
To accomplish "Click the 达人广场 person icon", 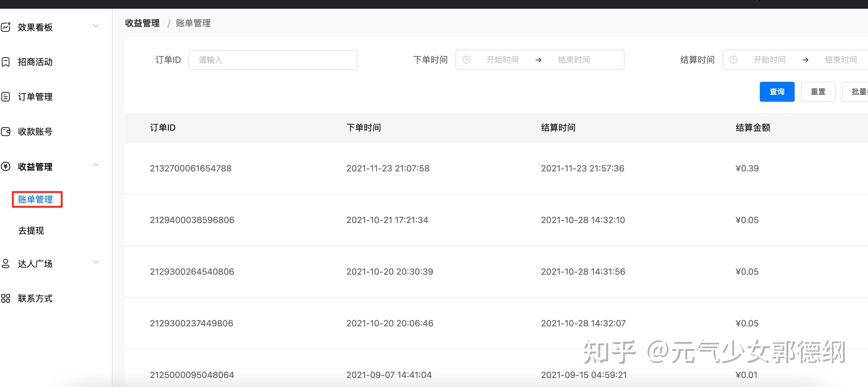I will (6, 263).
